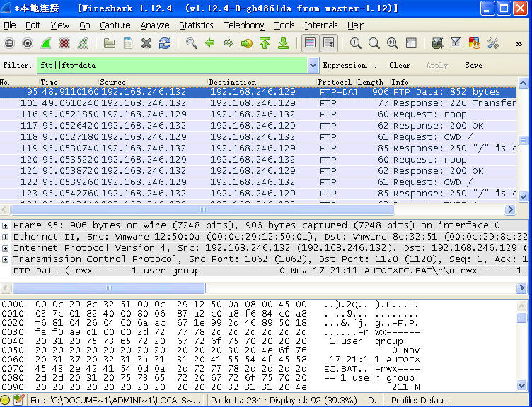Expand the Frame 95 tree node
The image size is (532, 407).
5,225
